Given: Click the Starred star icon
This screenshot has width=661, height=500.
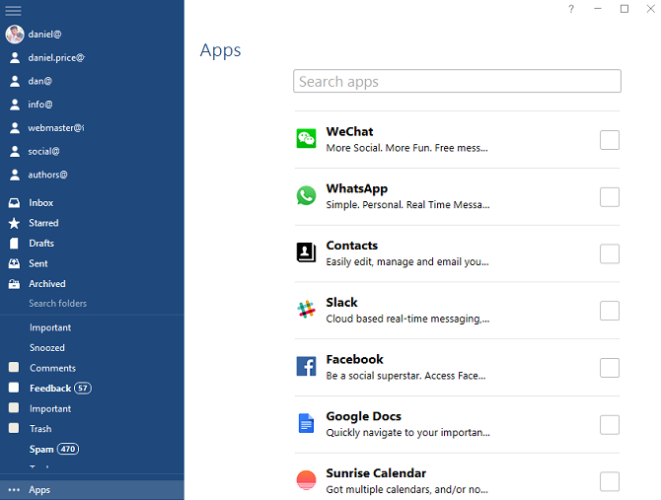Looking at the screenshot, I should click(x=14, y=223).
